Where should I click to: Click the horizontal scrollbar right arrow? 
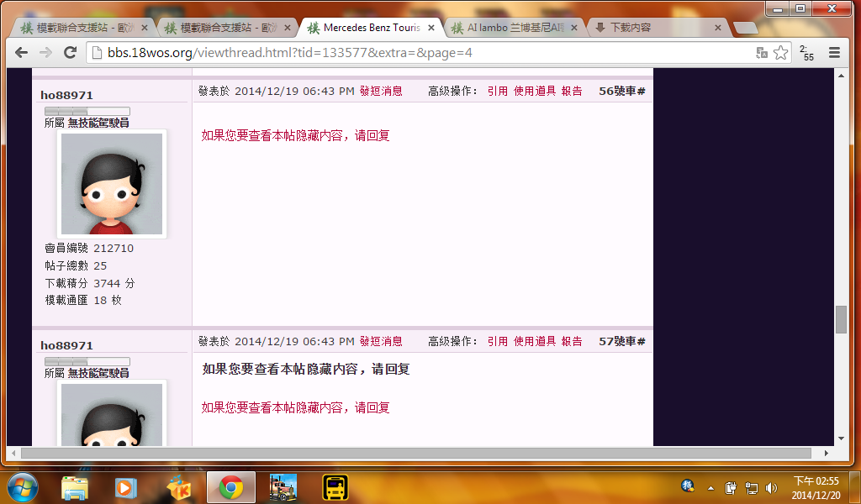click(x=826, y=453)
